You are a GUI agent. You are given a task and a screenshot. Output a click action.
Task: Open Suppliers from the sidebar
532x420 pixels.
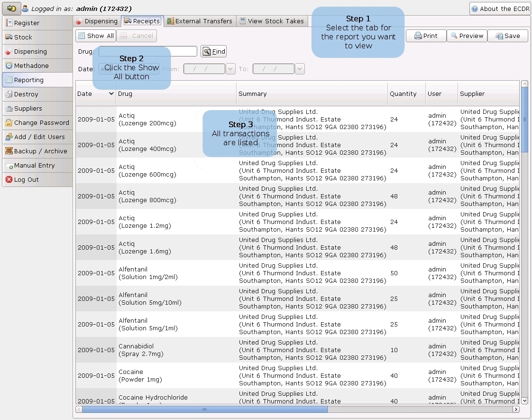coord(37,108)
